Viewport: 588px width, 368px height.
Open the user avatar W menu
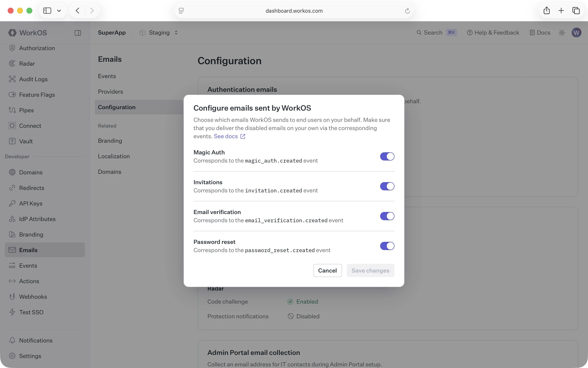pyautogui.click(x=576, y=33)
